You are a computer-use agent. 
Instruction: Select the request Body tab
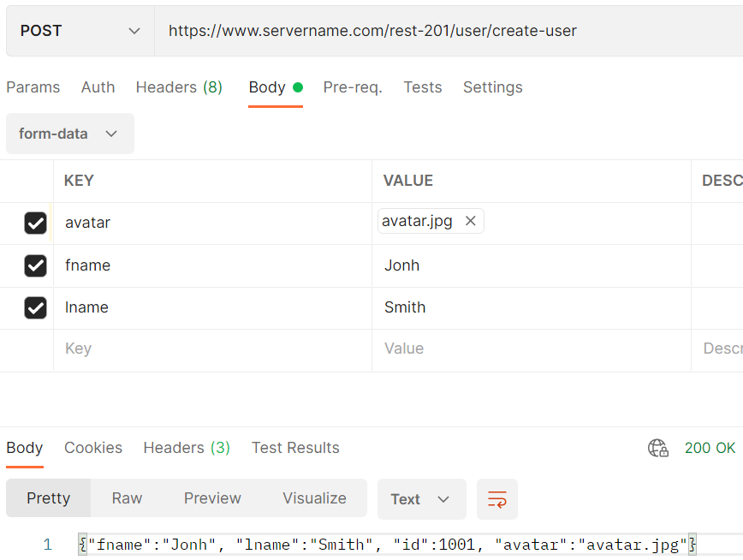coord(276,87)
